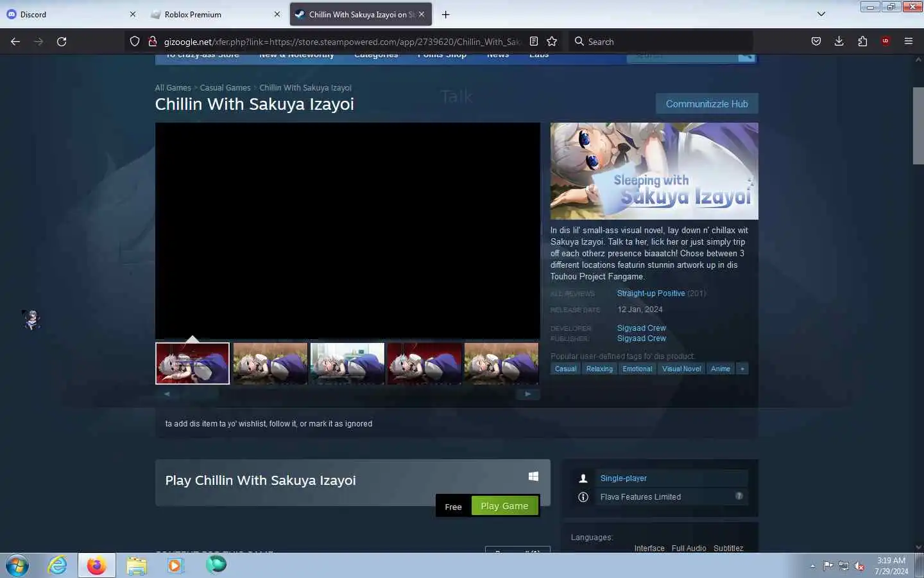
Task: Click the game header capsule image
Action: click(x=654, y=171)
